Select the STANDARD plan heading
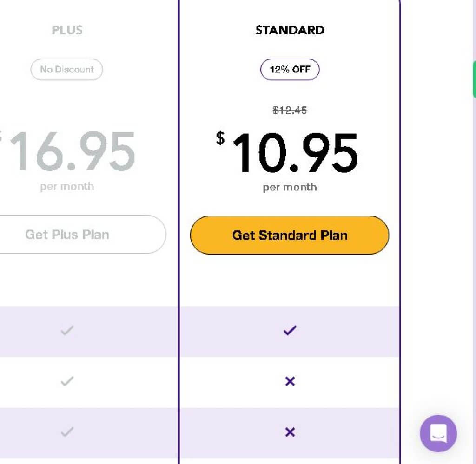 [290, 30]
